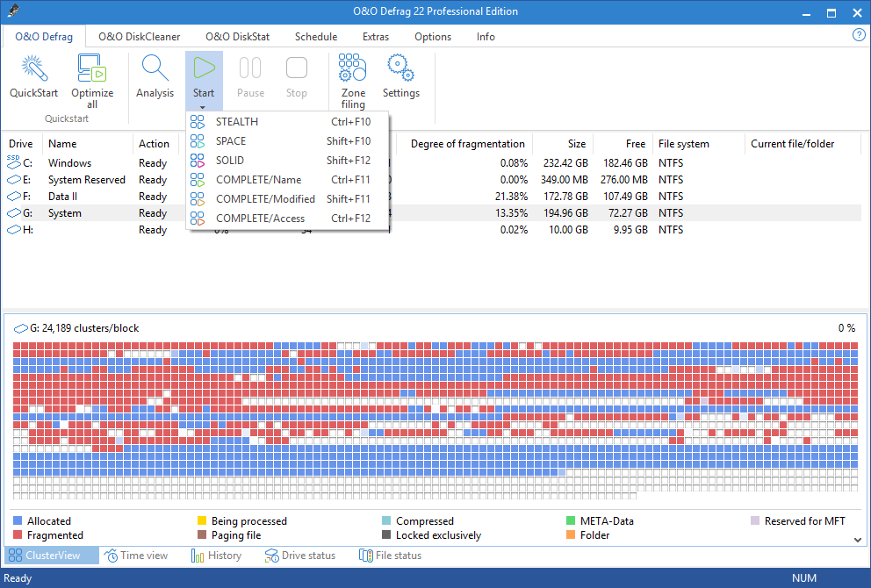Switch to Time view
The image size is (871, 588).
136,556
